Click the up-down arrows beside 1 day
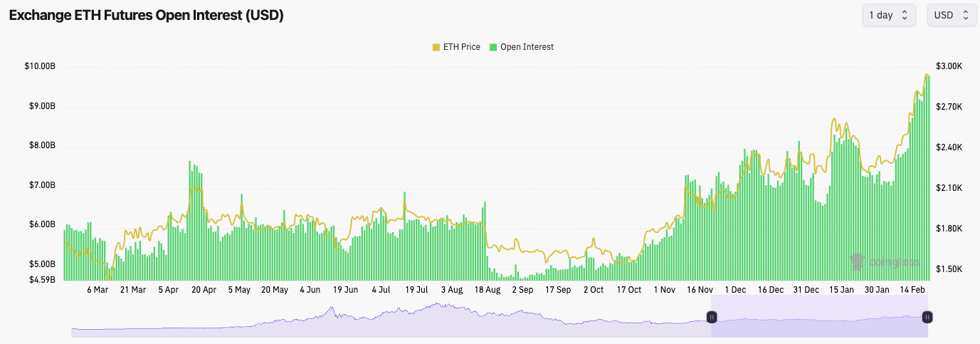 click(x=905, y=15)
